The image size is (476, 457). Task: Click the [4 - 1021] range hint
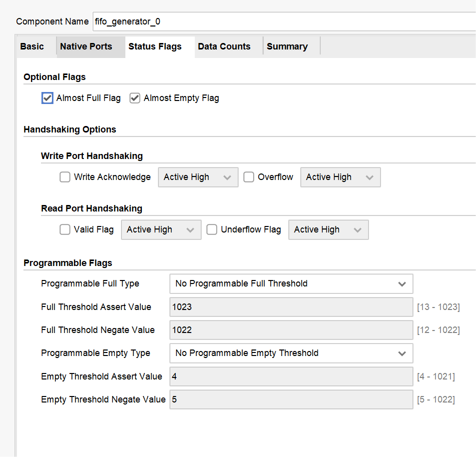click(x=436, y=376)
